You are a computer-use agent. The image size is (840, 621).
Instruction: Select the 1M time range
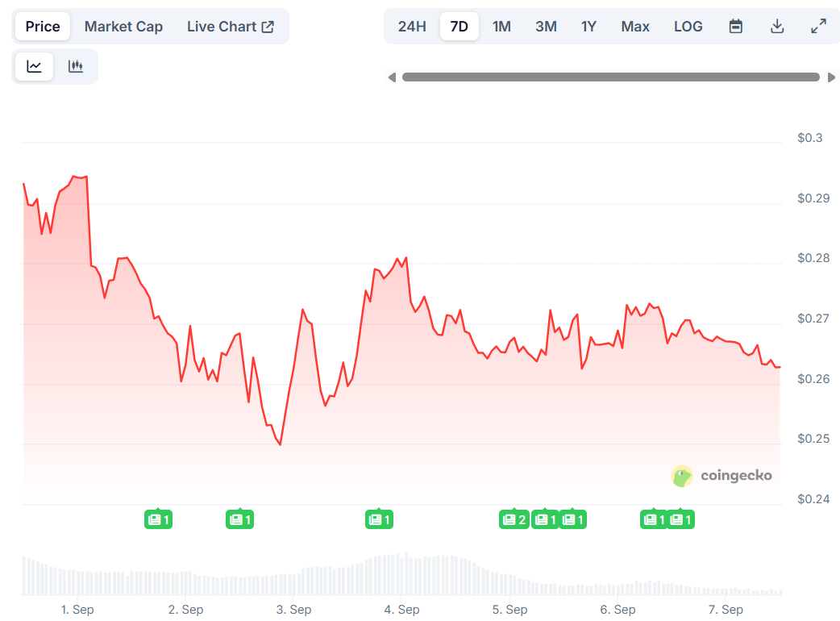point(501,27)
